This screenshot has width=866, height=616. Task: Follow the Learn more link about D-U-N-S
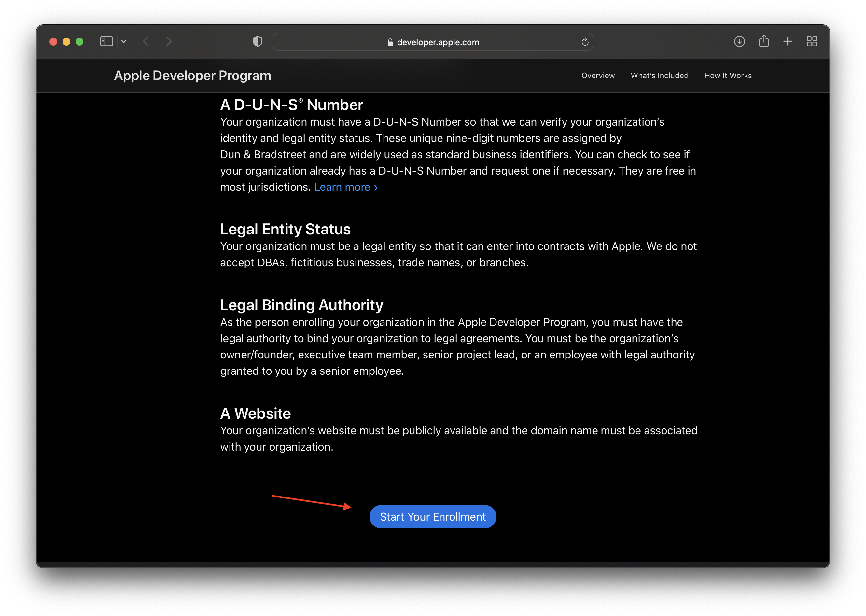click(x=346, y=187)
